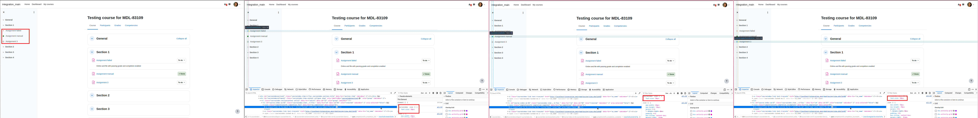Toggle light color scheme simulation in second screenshot
Image resolution: width=980 pixels, height=118 pixels.
[x=433, y=93]
